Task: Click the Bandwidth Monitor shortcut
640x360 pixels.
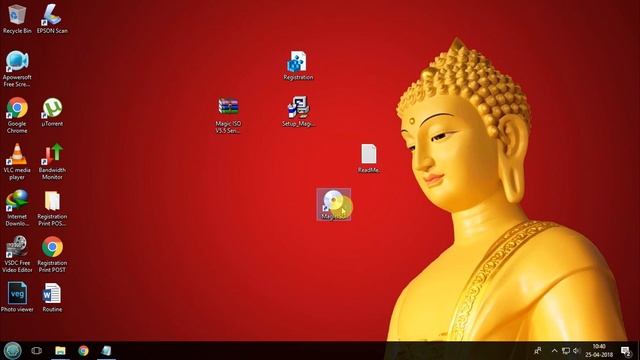Action: [x=52, y=162]
